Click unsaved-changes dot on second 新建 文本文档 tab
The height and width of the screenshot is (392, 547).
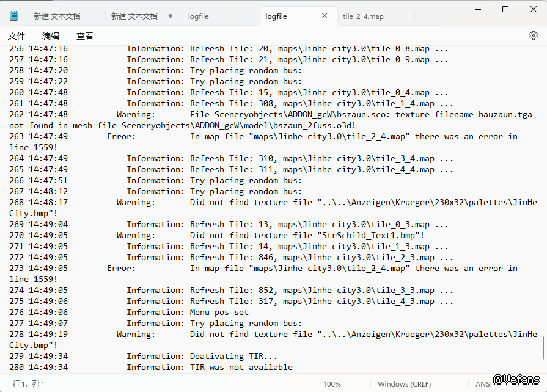click(x=170, y=16)
